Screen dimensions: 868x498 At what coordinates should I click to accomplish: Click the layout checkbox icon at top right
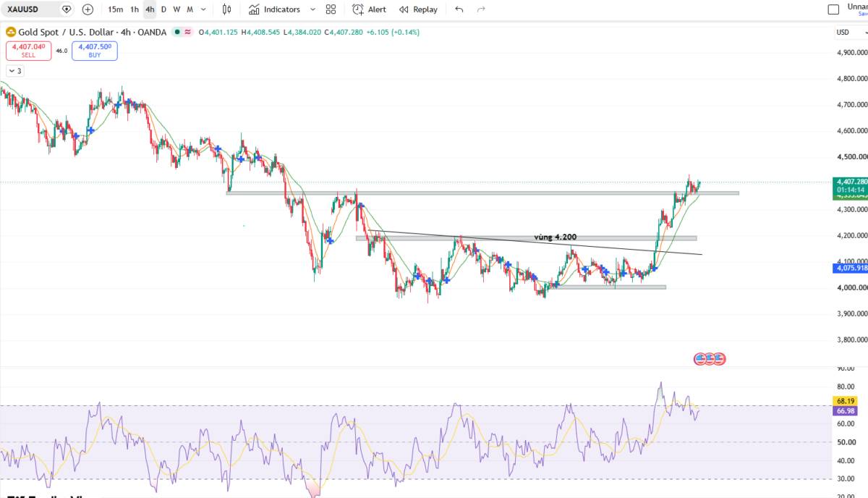[x=833, y=9]
